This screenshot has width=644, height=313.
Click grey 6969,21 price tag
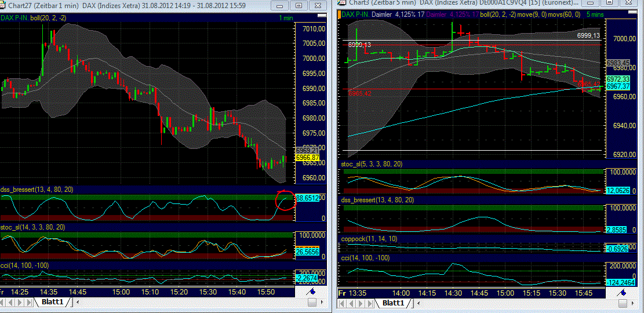pos(307,151)
